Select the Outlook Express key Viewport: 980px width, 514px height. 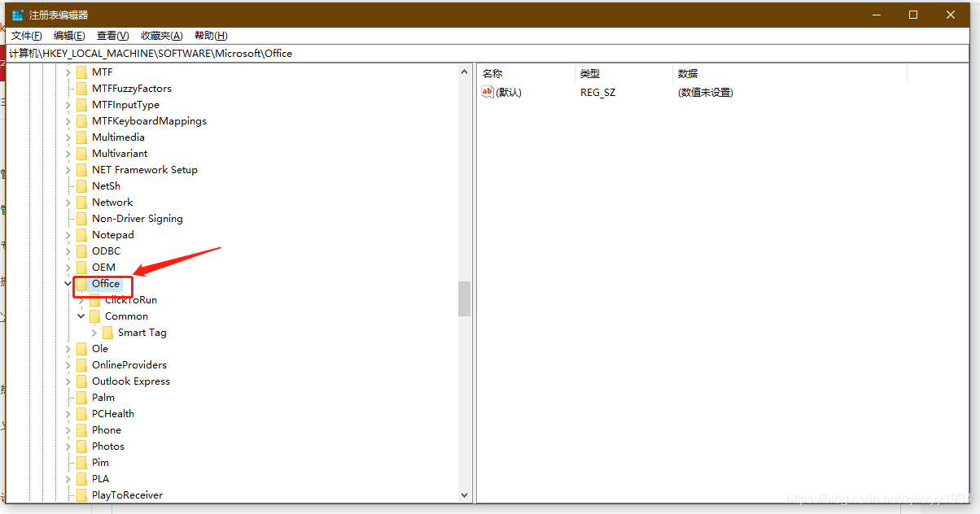(x=131, y=381)
